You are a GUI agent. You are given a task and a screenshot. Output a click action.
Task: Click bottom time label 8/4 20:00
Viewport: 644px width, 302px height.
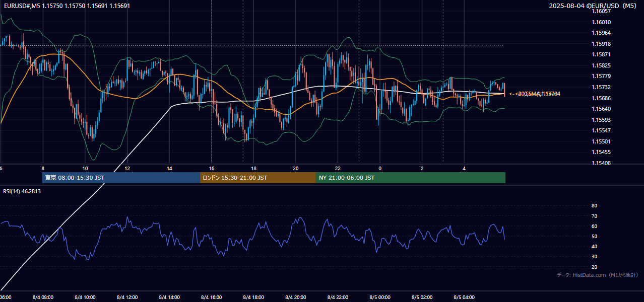(x=296, y=297)
